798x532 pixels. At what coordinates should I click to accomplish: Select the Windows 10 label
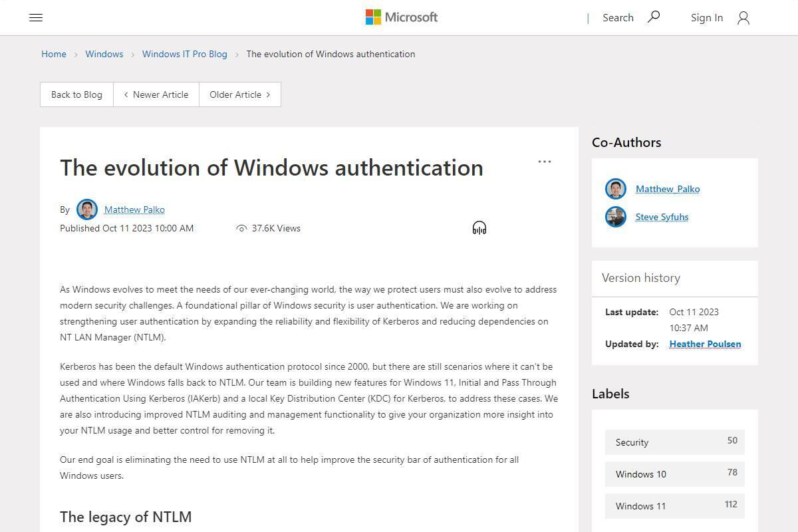675,474
